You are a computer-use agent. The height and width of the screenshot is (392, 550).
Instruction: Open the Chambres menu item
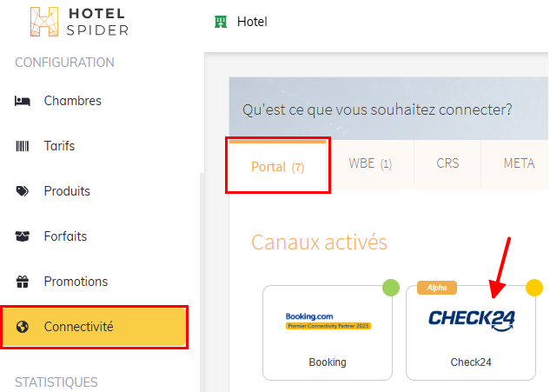point(73,101)
